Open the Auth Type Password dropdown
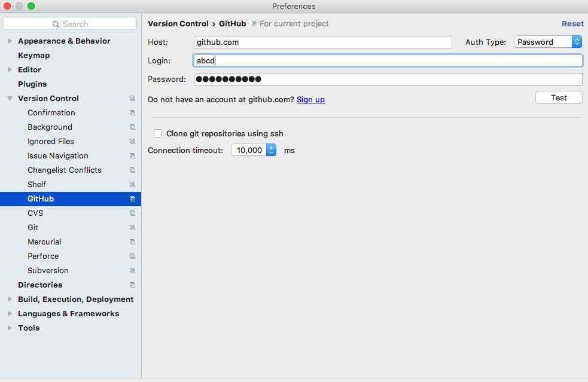This screenshot has height=382, width=588. tap(547, 42)
